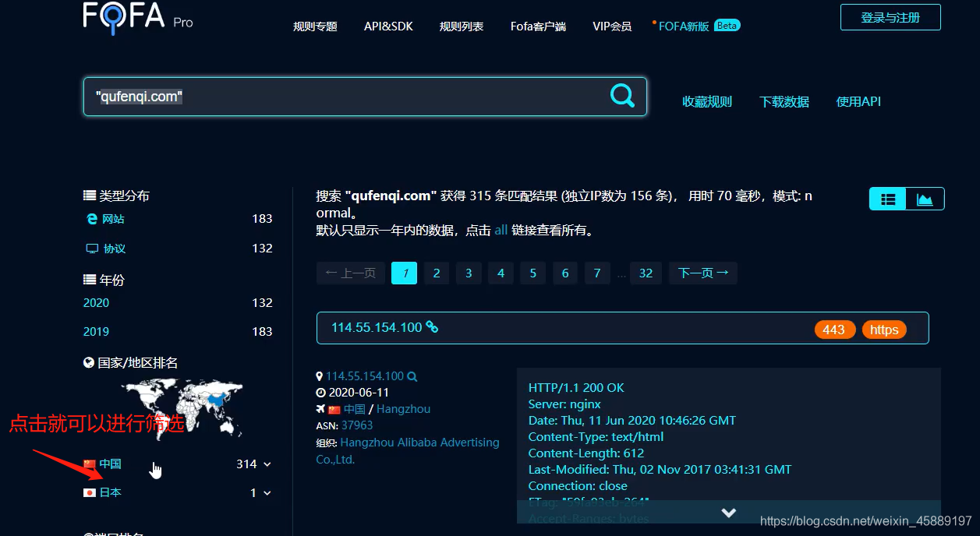Image resolution: width=980 pixels, height=536 pixels.
Task: Go to results page 2
Action: (x=437, y=273)
